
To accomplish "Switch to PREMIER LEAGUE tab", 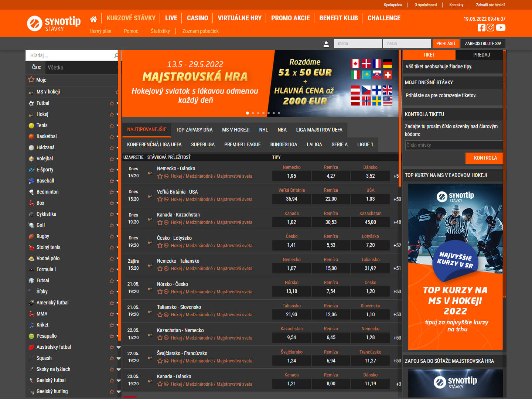I will pyautogui.click(x=242, y=144).
